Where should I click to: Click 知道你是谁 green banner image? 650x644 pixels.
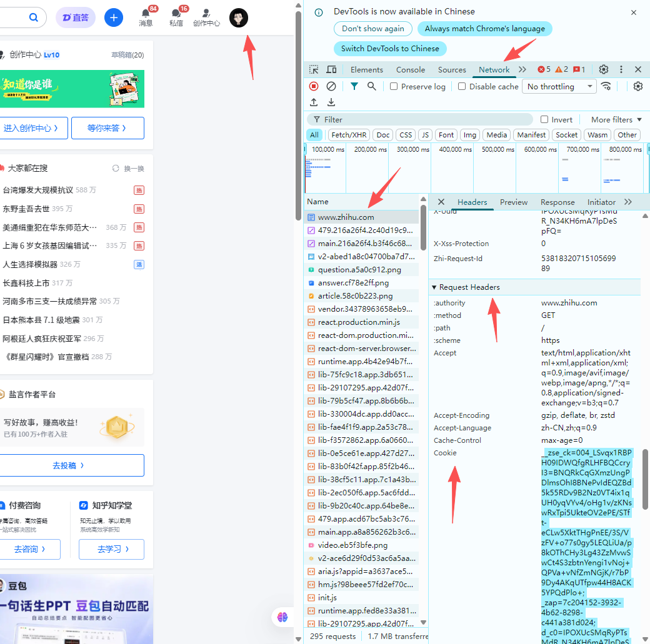[x=72, y=89]
